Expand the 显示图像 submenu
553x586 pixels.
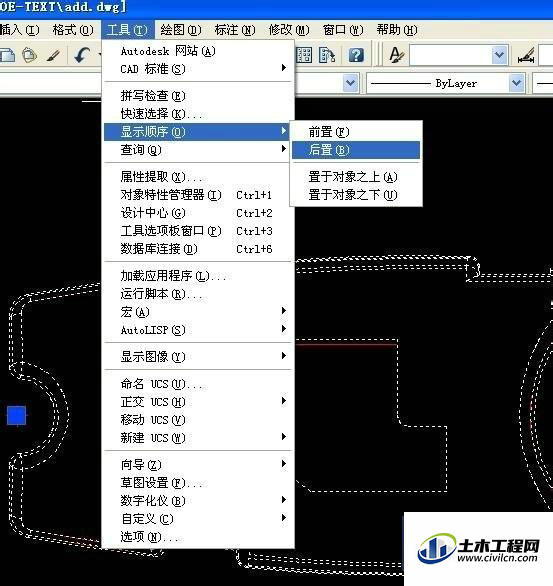coord(284,356)
